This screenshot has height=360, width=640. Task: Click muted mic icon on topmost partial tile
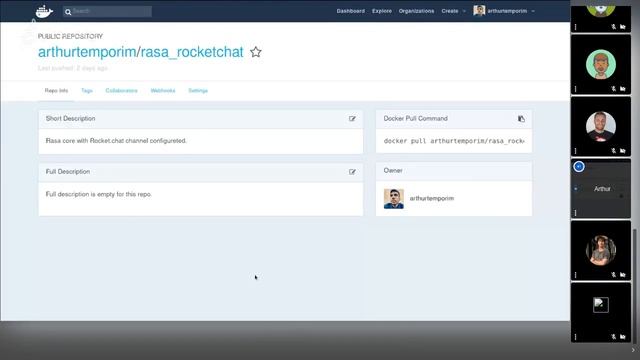coord(613,27)
